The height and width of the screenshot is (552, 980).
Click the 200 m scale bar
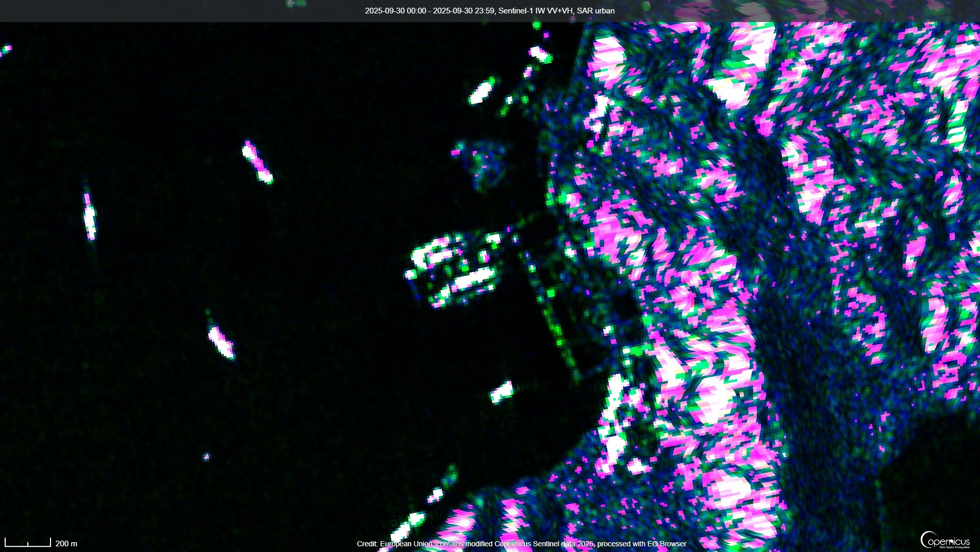(28, 543)
